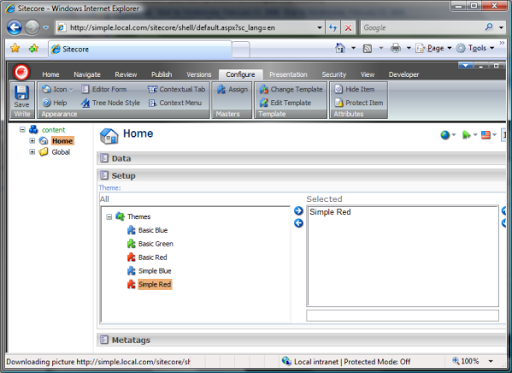Open the Navigate ribbon tab
Viewport: 512px width, 373px height.
coord(87,75)
